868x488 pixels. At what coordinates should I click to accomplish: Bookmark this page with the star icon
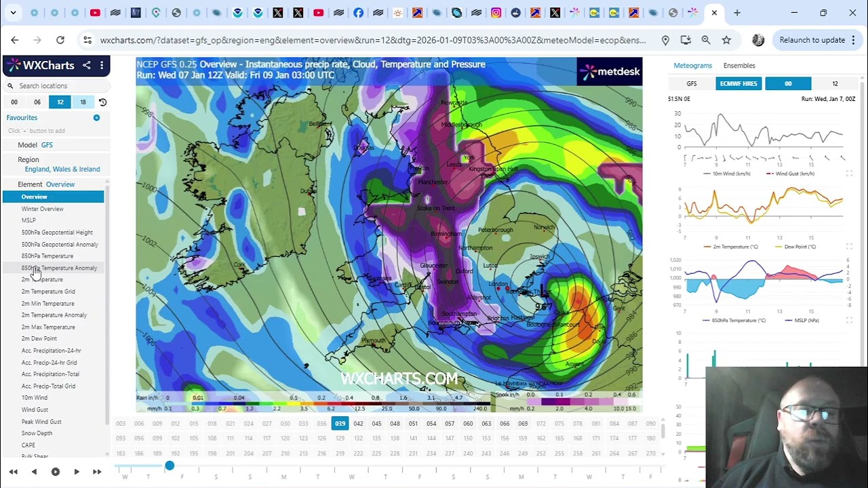coord(726,40)
